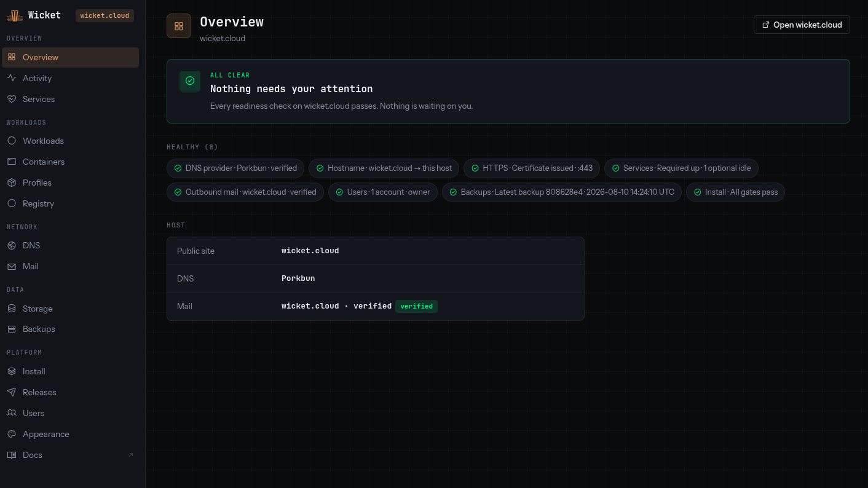The image size is (868, 488).
Task: Click the check icon on Backups chip
Action: pos(453,192)
